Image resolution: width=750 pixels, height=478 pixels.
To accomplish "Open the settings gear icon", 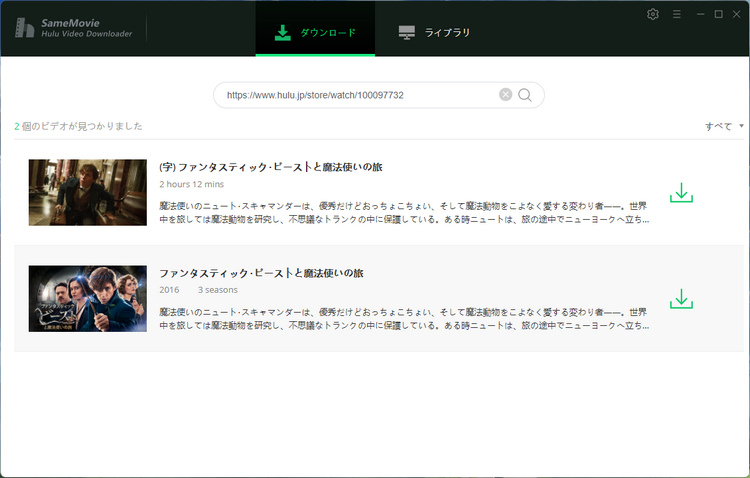I will (x=652, y=14).
